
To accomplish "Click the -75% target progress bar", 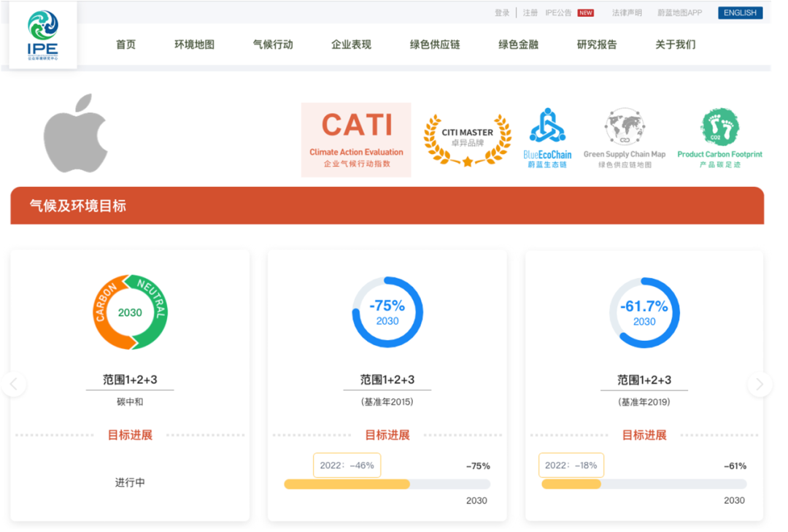I will [x=387, y=485].
